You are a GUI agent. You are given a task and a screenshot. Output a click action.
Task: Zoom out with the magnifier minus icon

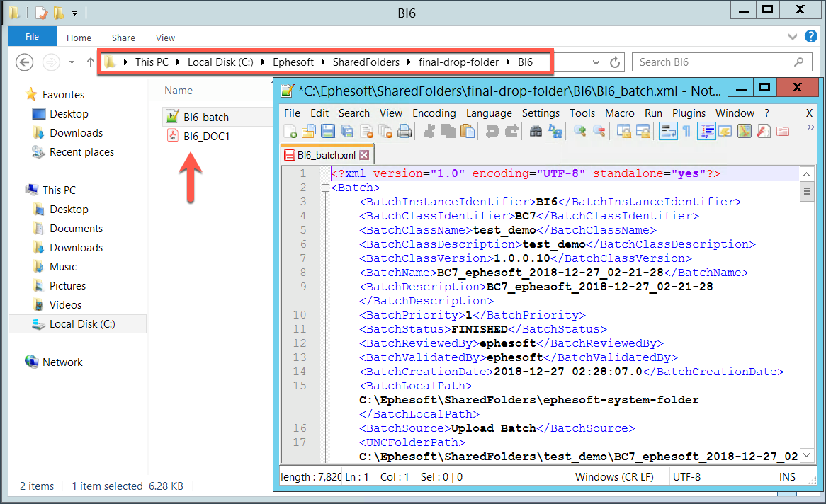tap(599, 131)
